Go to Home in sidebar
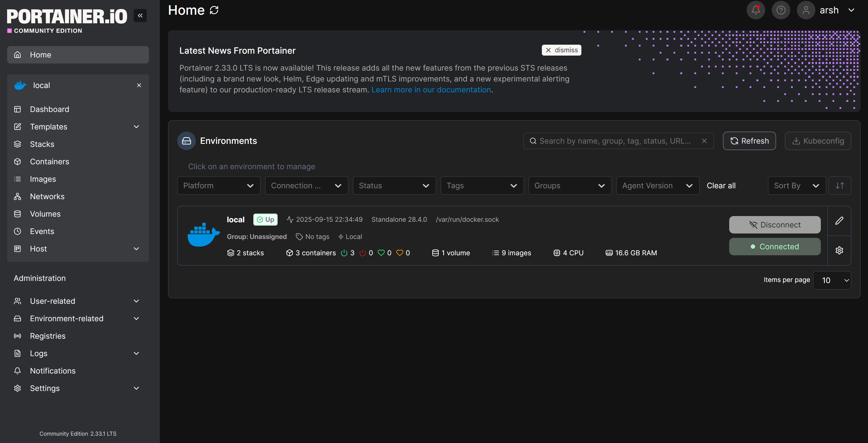868x443 pixels. click(78, 55)
